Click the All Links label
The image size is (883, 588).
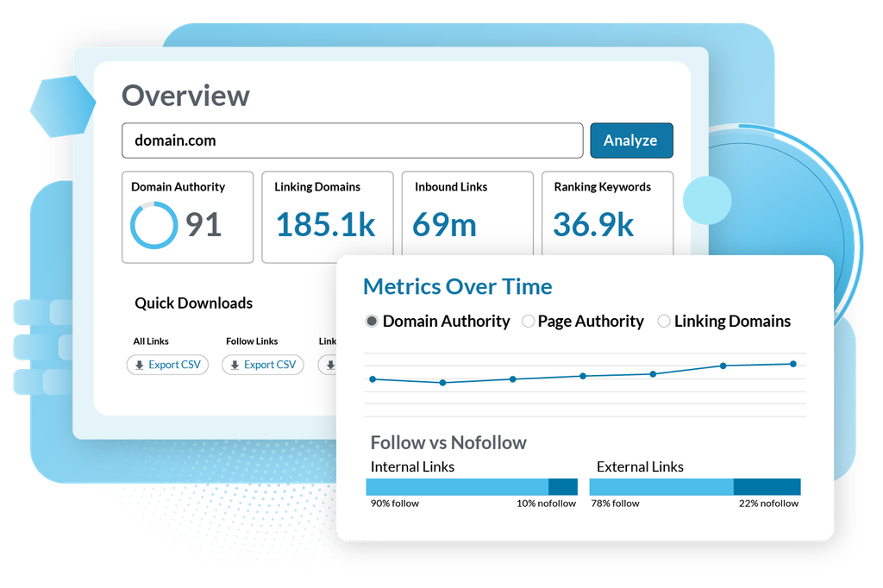click(x=151, y=341)
